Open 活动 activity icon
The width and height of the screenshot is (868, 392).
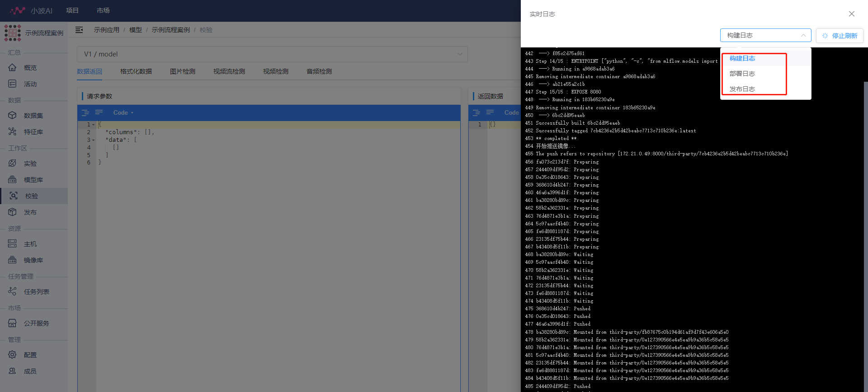point(12,84)
